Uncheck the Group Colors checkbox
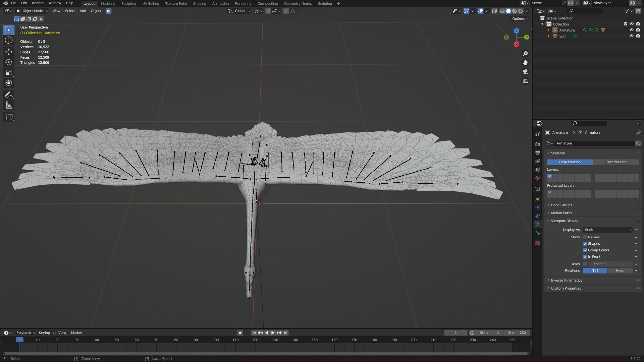 tap(585, 250)
